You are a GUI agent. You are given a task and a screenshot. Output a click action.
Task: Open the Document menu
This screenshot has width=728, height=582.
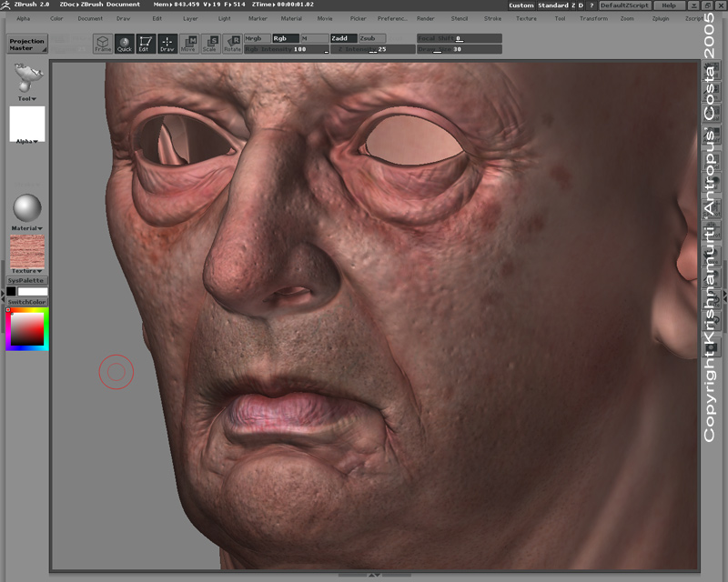tap(90, 18)
